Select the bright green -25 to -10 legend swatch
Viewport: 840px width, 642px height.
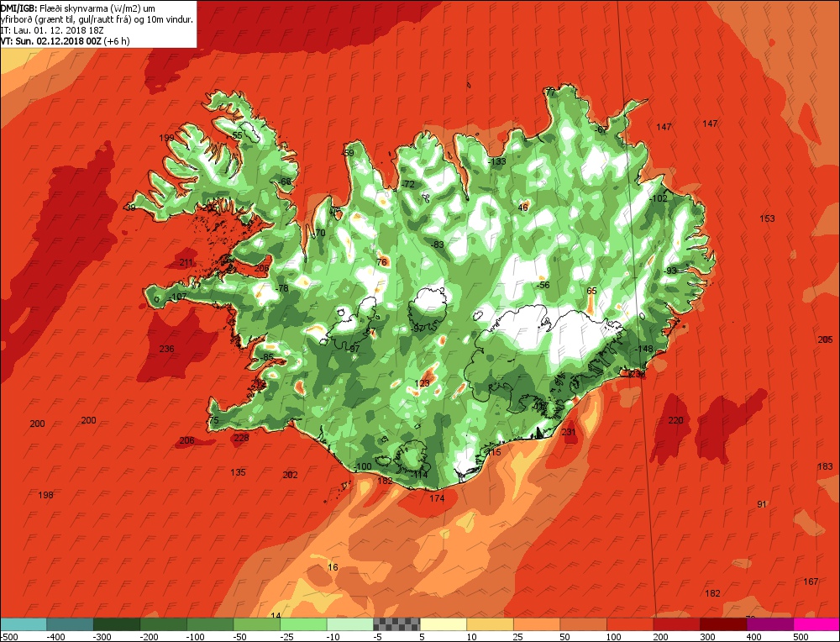tap(304, 624)
